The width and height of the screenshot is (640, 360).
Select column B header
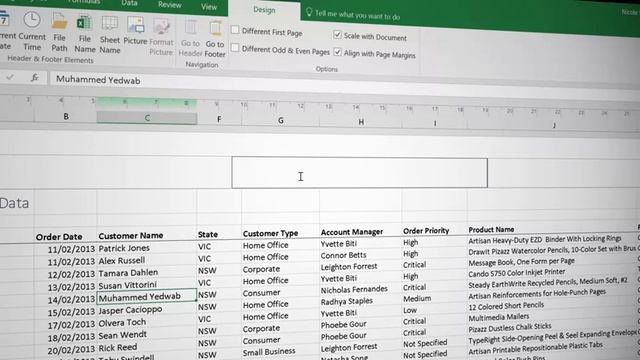coord(66,117)
